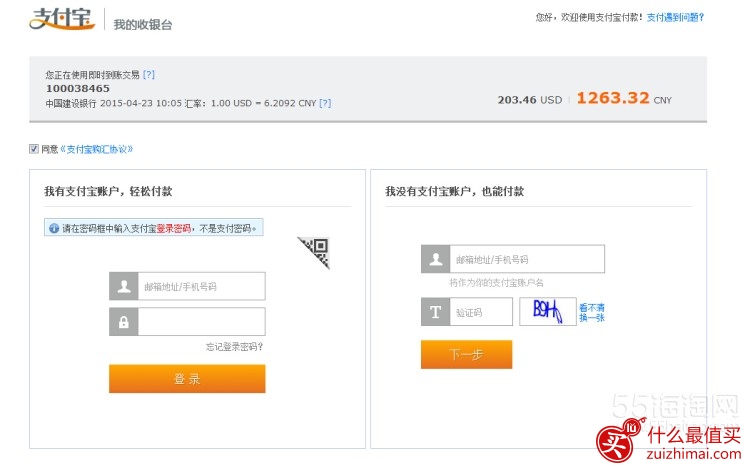The height and width of the screenshot is (468, 750).
Task: Focus the login password field
Action: [201, 322]
